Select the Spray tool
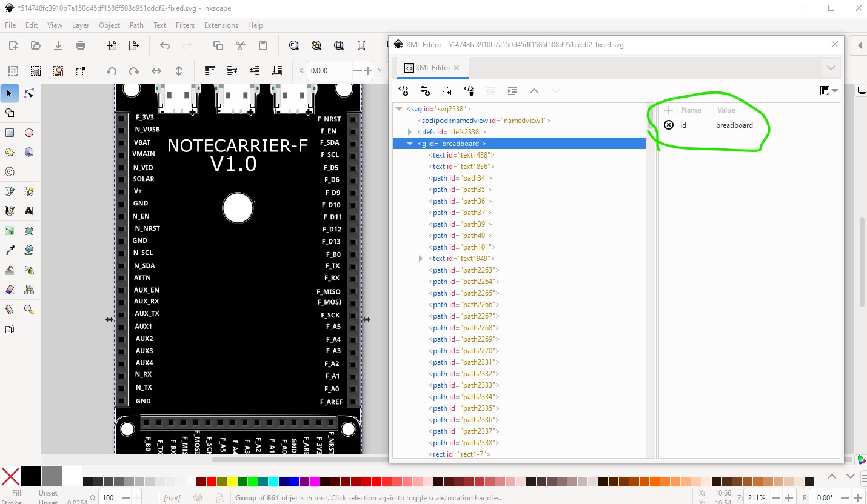 point(28,270)
